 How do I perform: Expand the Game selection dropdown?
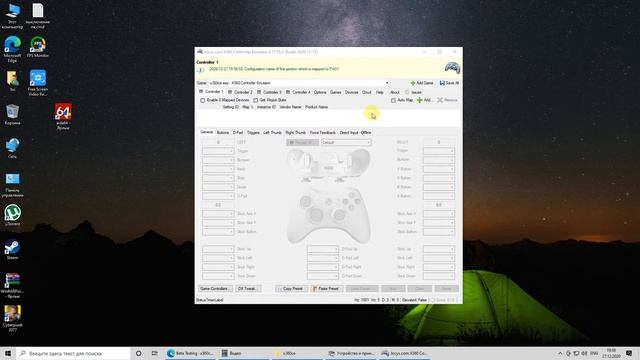[387, 83]
